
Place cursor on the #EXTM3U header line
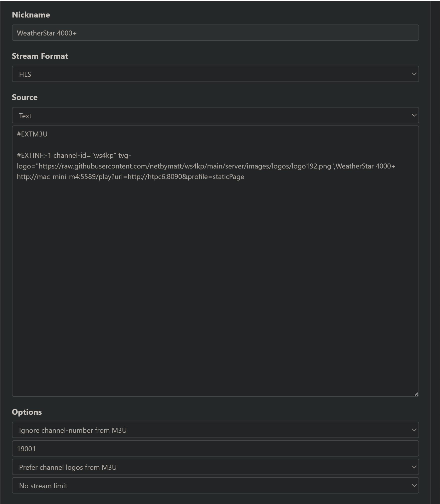tap(32, 134)
